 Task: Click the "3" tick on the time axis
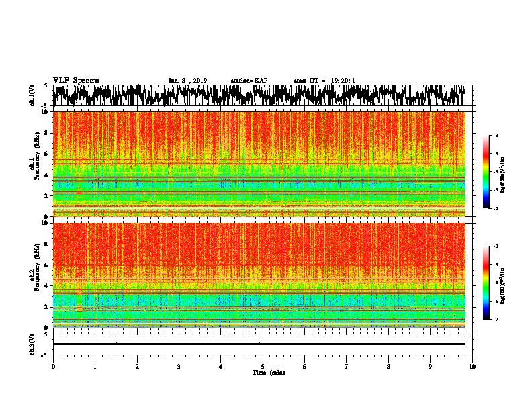[179, 367]
